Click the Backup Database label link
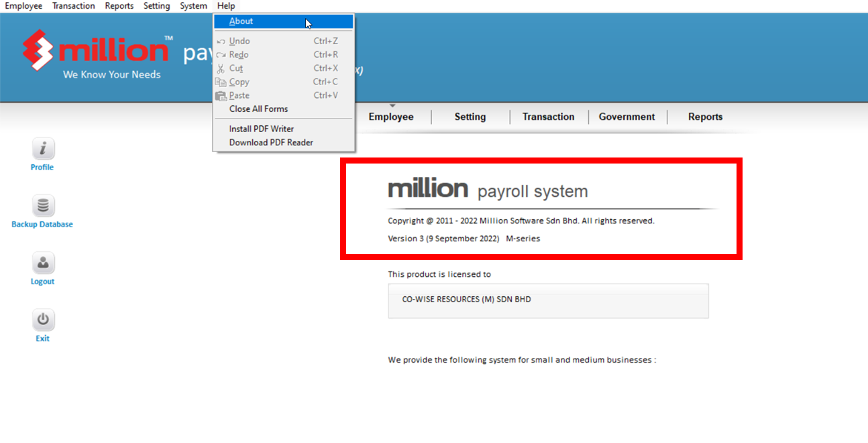This screenshot has width=868, height=443. [42, 225]
